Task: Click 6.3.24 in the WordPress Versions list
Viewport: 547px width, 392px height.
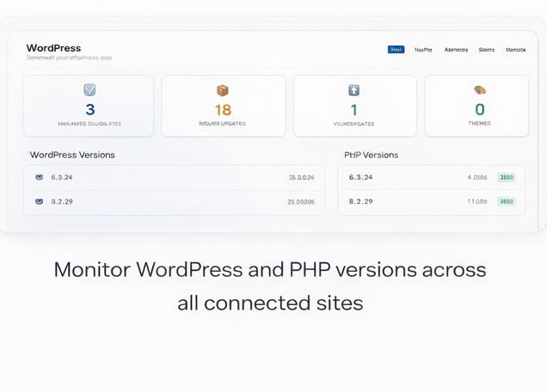Action: click(62, 177)
